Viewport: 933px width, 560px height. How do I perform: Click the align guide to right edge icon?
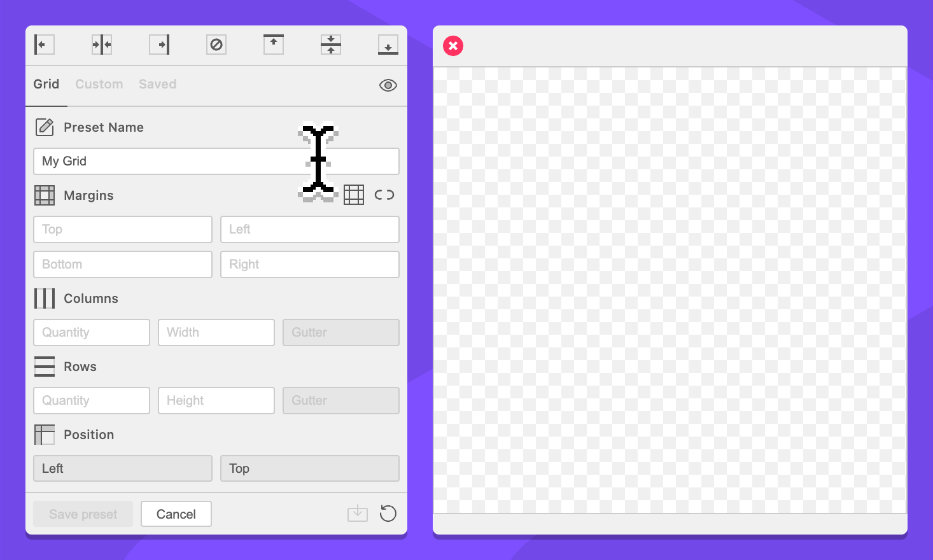159,45
